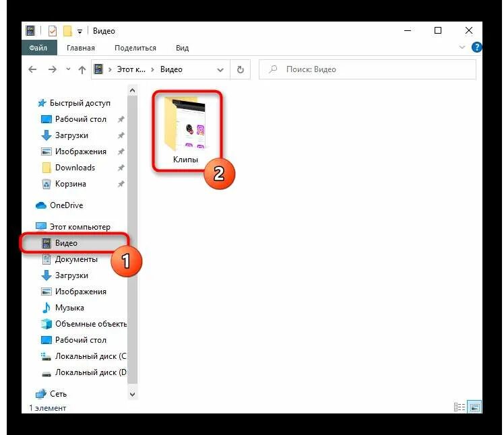
Task: Go up one folder level
Action: 82,69
